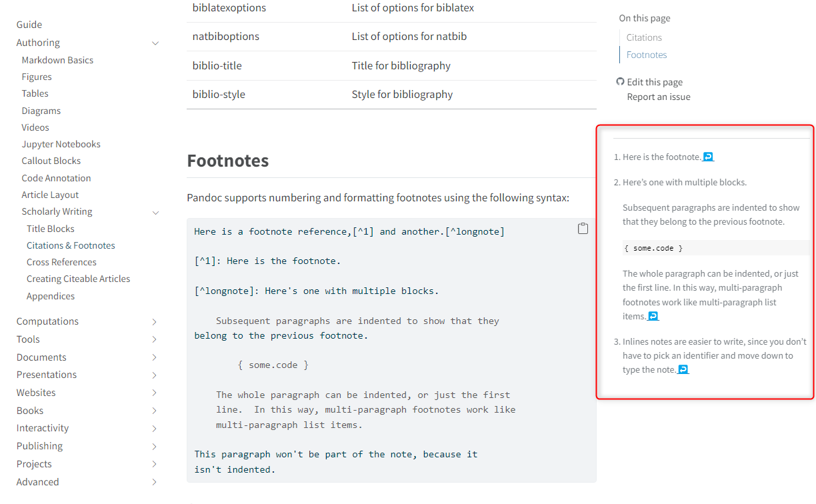816x504 pixels.
Task: Select Citations under On this page
Action: 643,37
